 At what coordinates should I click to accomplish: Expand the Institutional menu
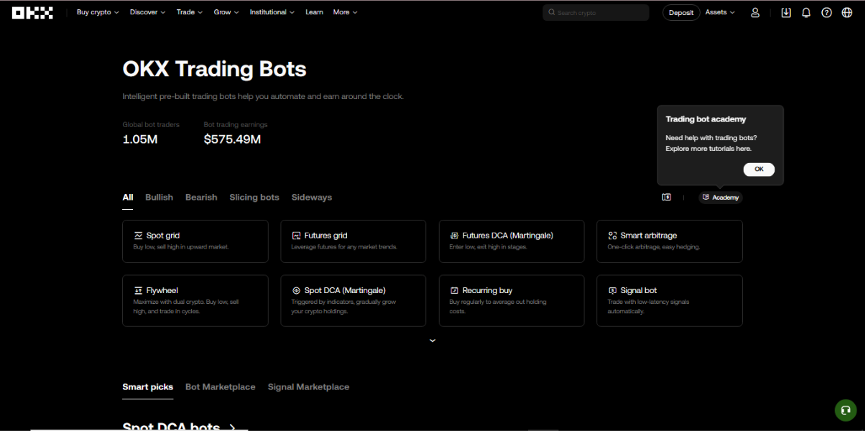pyautogui.click(x=272, y=12)
